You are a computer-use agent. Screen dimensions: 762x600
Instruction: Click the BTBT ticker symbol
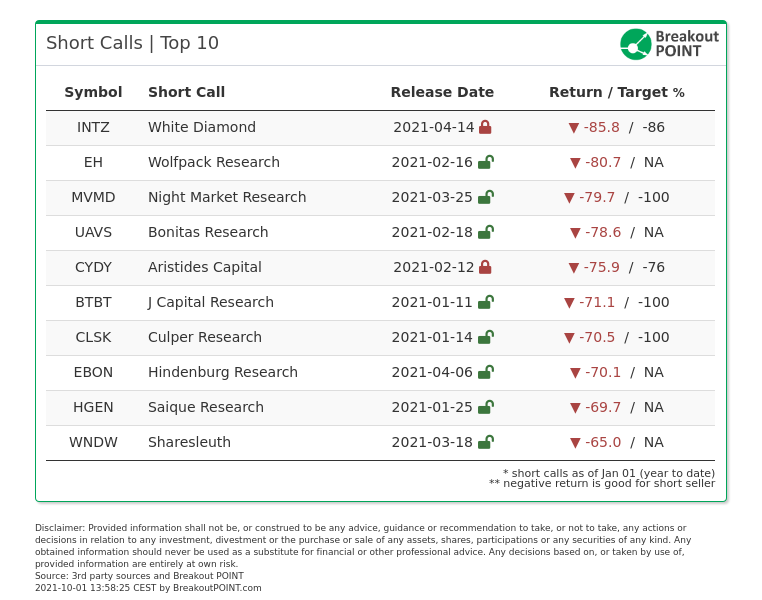click(x=93, y=302)
